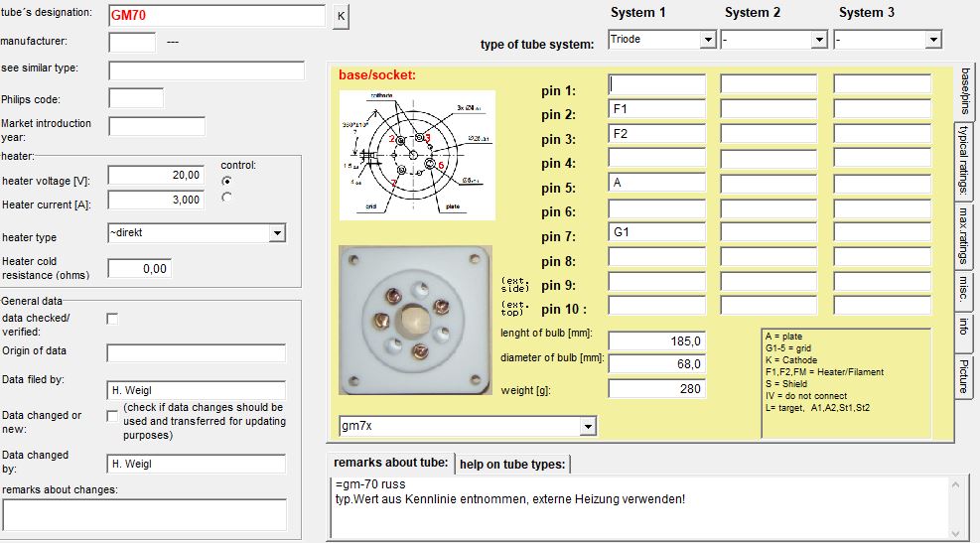The height and width of the screenshot is (543, 980).
Task: Click the K button beside tube designation
Action: click(341, 16)
